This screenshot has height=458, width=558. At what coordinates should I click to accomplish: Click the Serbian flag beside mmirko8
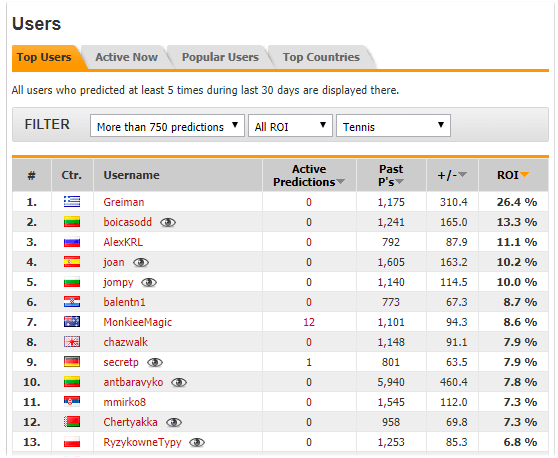(x=72, y=402)
